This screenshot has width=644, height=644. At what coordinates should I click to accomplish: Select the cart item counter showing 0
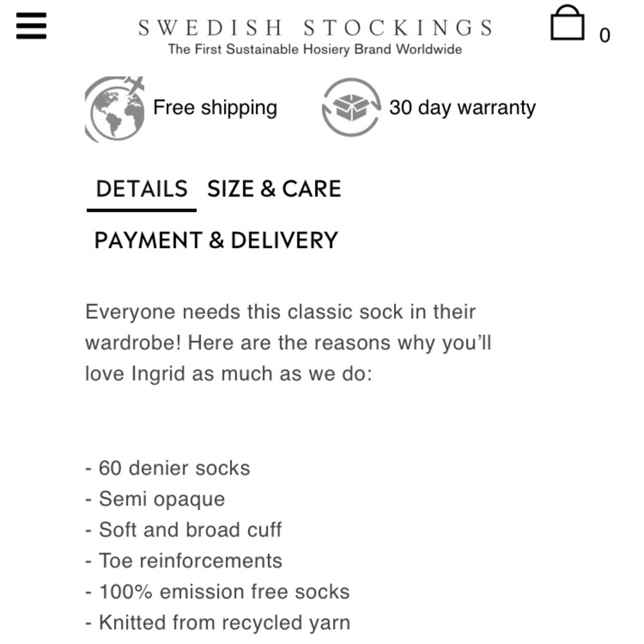coord(604,36)
